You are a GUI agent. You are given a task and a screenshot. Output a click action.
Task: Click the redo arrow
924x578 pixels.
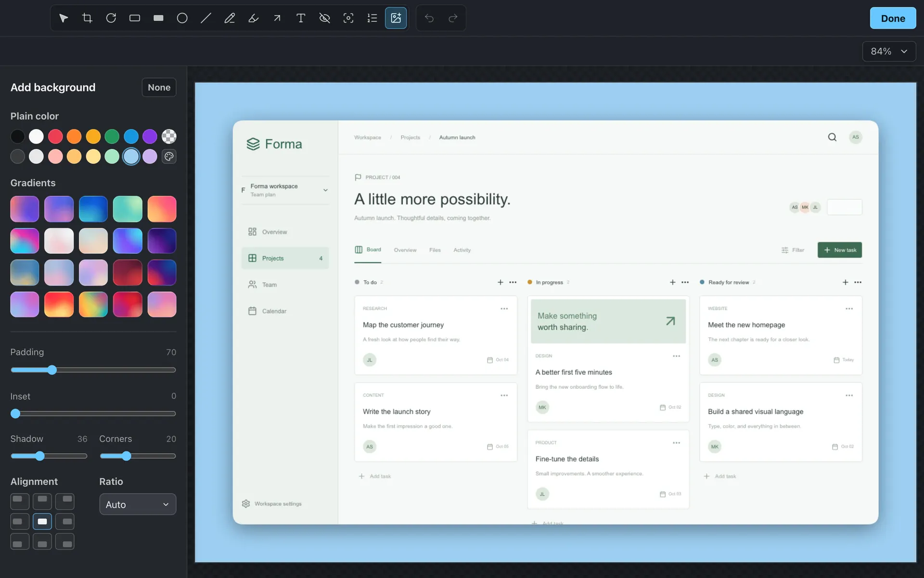[x=453, y=18]
